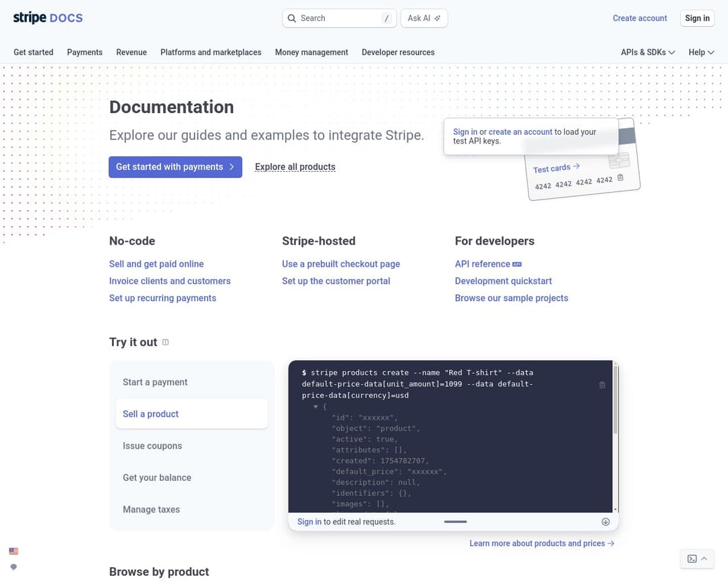Open Set up the customer portal

tap(336, 282)
